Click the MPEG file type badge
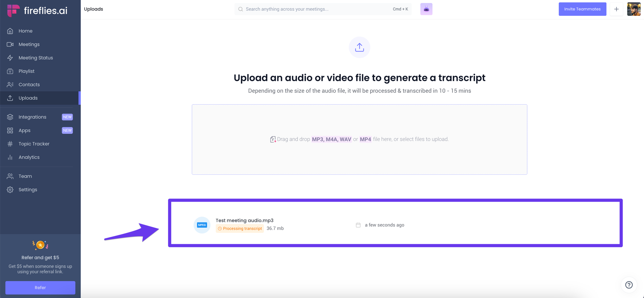 202,225
